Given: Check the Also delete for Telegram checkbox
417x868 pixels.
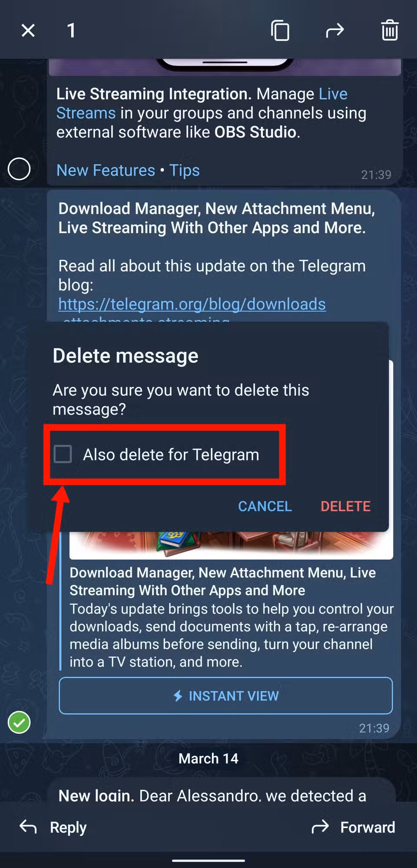Looking at the screenshot, I should coord(63,454).
